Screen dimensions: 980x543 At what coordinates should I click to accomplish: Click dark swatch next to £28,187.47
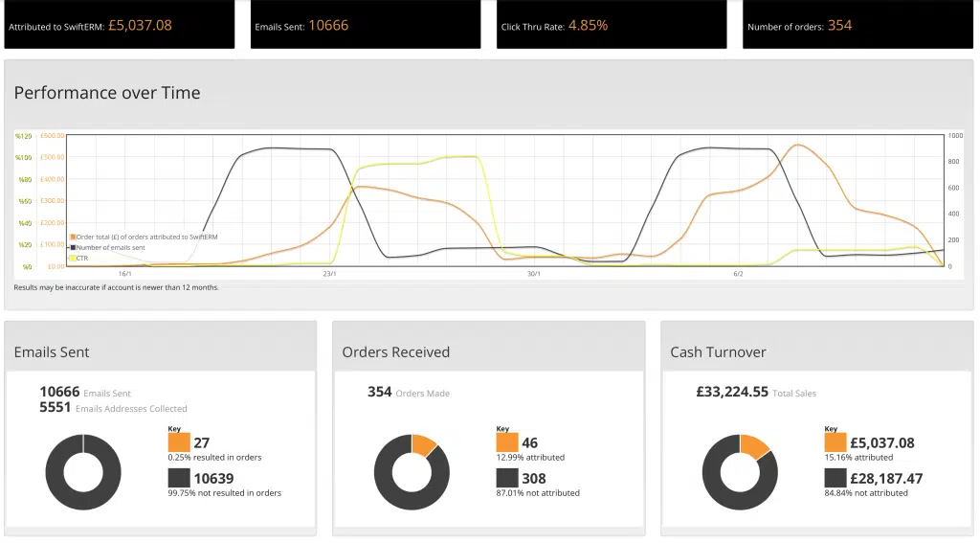click(x=835, y=478)
